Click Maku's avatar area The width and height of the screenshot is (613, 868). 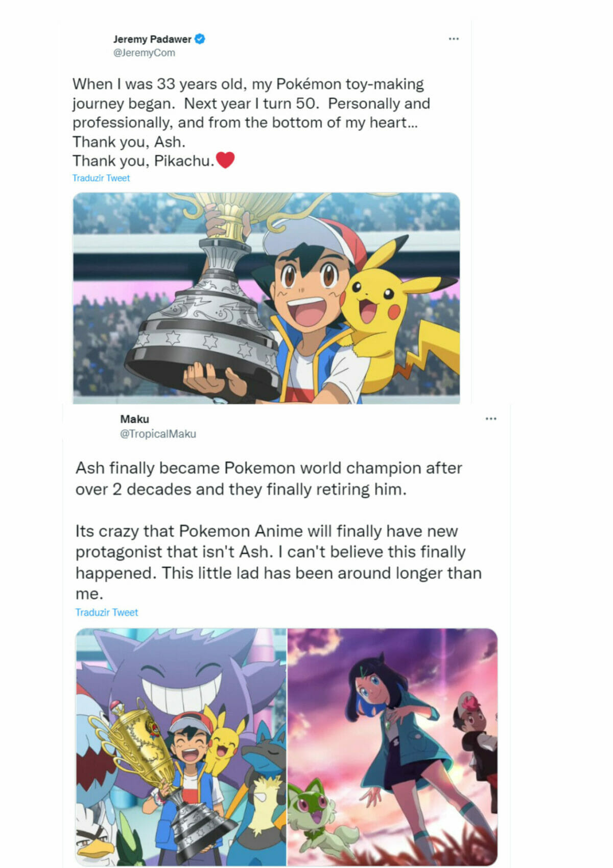coord(96,426)
